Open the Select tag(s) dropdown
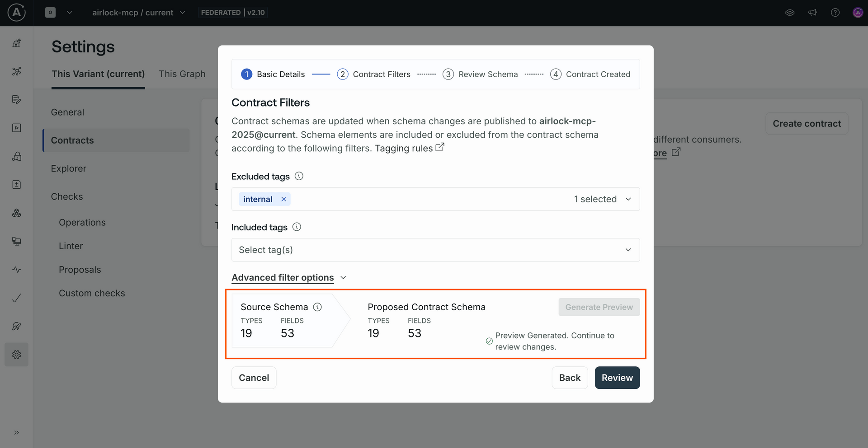This screenshot has width=868, height=448. tap(435, 250)
